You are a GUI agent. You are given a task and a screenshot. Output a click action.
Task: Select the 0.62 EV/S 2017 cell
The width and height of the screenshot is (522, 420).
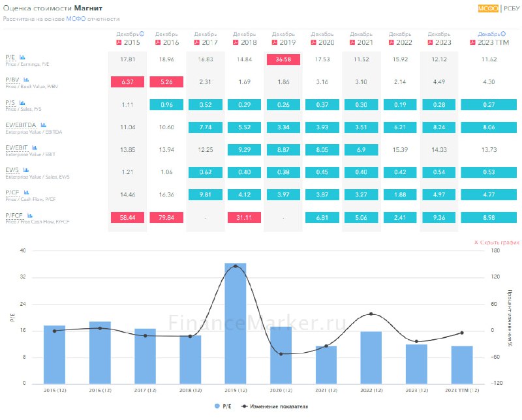(x=206, y=172)
